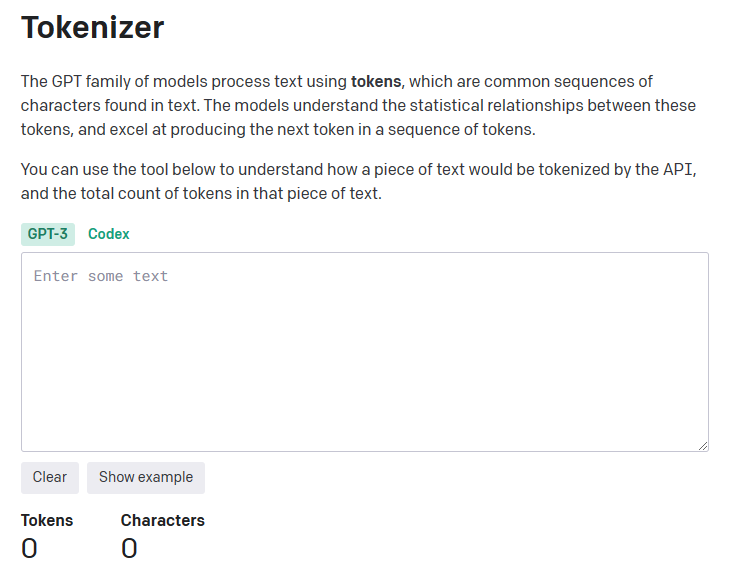Image resolution: width=731 pixels, height=567 pixels.
Task: Switch to the GPT-3 tokenizer tab
Action: pyautogui.click(x=47, y=234)
